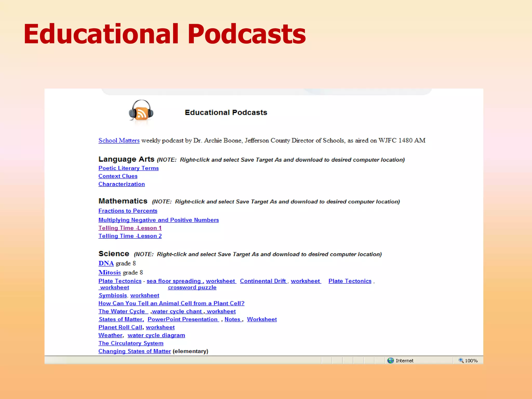Click the Internet zone status text
The width and height of the screenshot is (532, 399).
click(x=404, y=361)
